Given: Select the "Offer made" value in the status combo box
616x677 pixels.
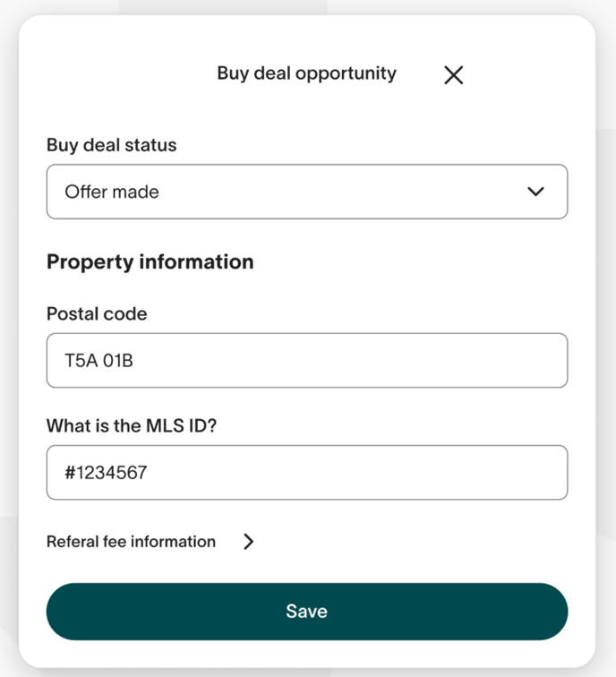Looking at the screenshot, I should tap(112, 192).
